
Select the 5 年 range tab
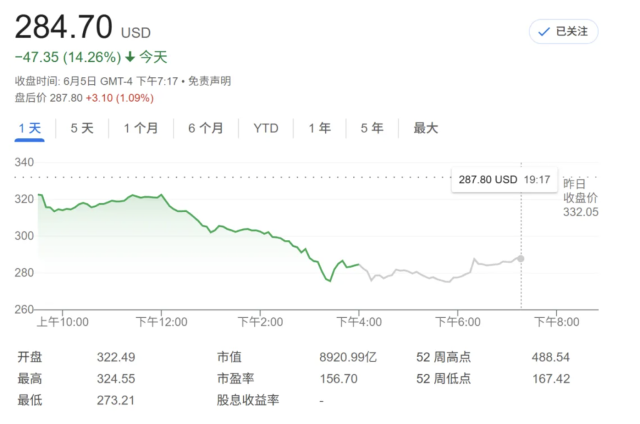pos(372,128)
